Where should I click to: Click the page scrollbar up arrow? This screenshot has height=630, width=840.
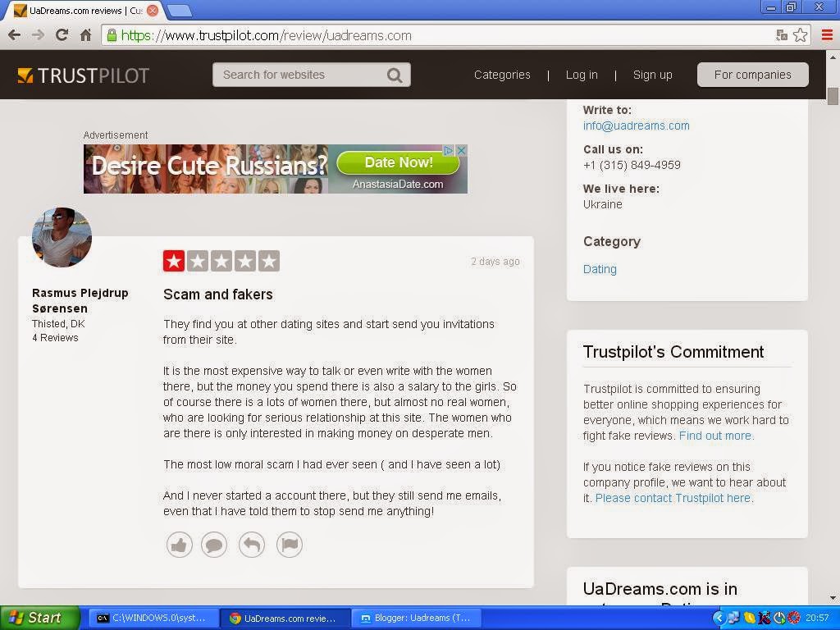pyautogui.click(x=833, y=57)
